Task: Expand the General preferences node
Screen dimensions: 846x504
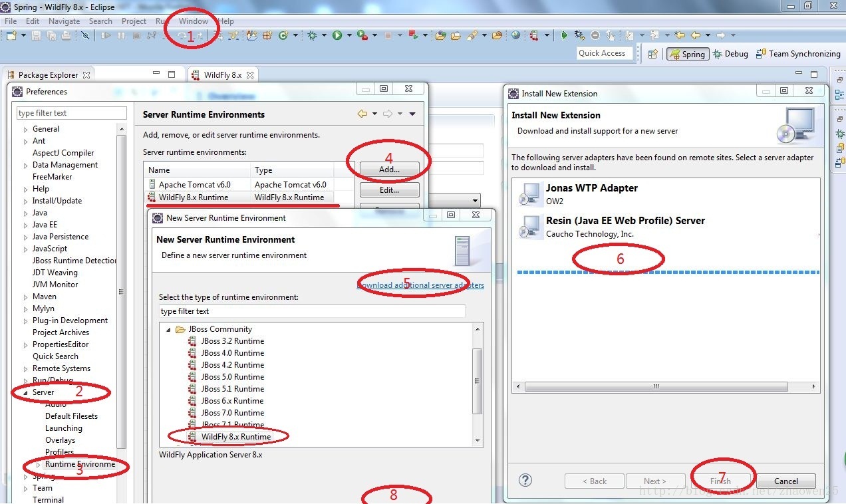Action: pyautogui.click(x=26, y=130)
